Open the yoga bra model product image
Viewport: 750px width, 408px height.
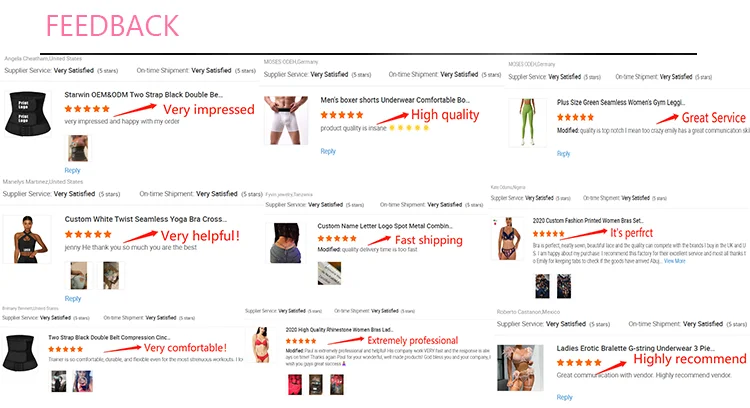[27, 239]
